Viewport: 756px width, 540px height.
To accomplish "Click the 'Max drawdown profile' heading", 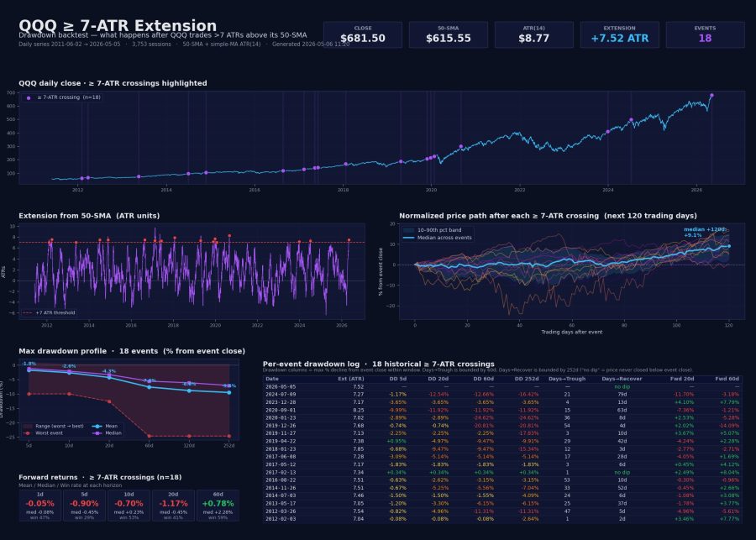I will click(132, 351).
